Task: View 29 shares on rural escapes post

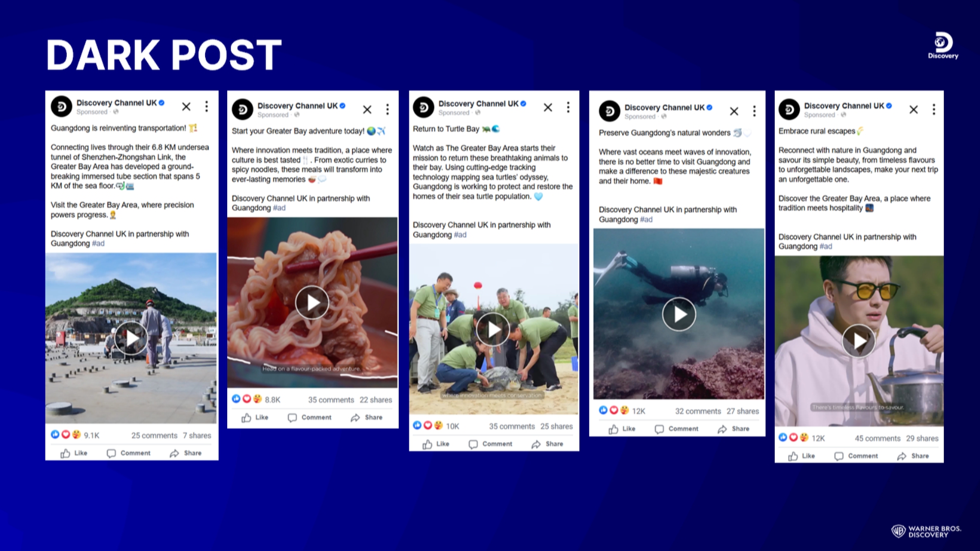Action: click(922, 439)
